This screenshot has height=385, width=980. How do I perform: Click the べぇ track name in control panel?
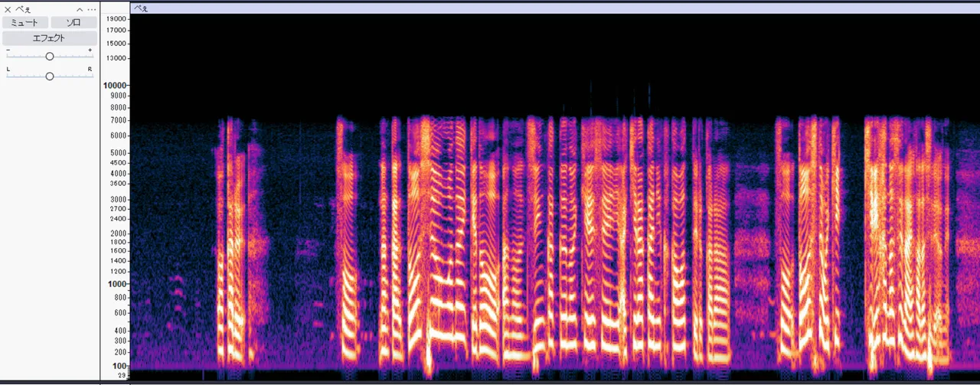pos(22,9)
